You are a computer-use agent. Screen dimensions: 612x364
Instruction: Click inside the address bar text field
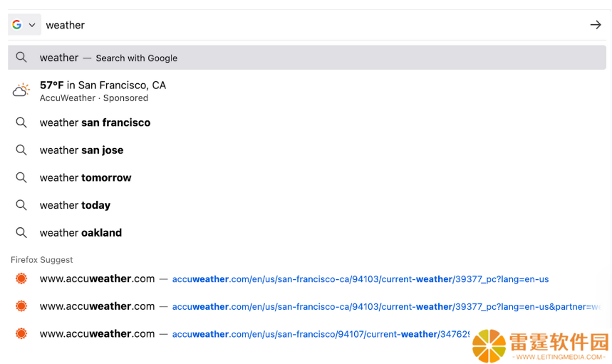tap(312, 25)
